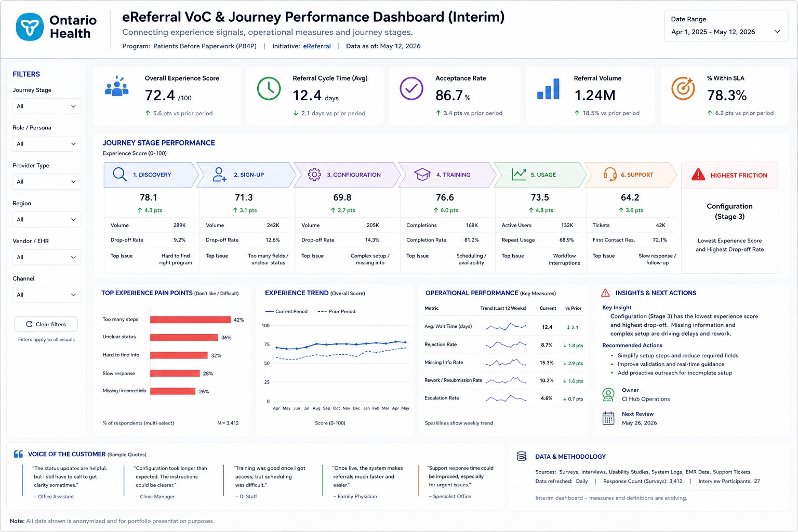The width and height of the screenshot is (798, 532).
Task: Click the refresh icon in Clear filters
Action: point(29,324)
